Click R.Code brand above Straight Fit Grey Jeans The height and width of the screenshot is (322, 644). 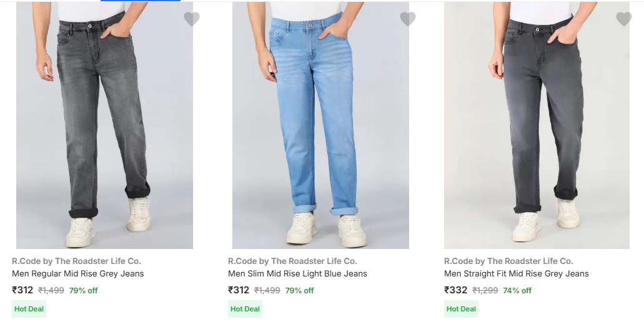point(508,261)
